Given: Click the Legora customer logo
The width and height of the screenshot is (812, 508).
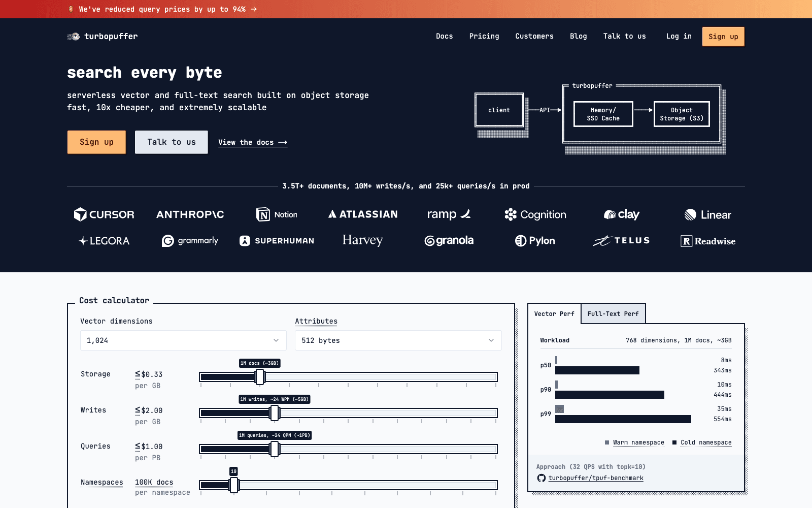Looking at the screenshot, I should click(104, 241).
